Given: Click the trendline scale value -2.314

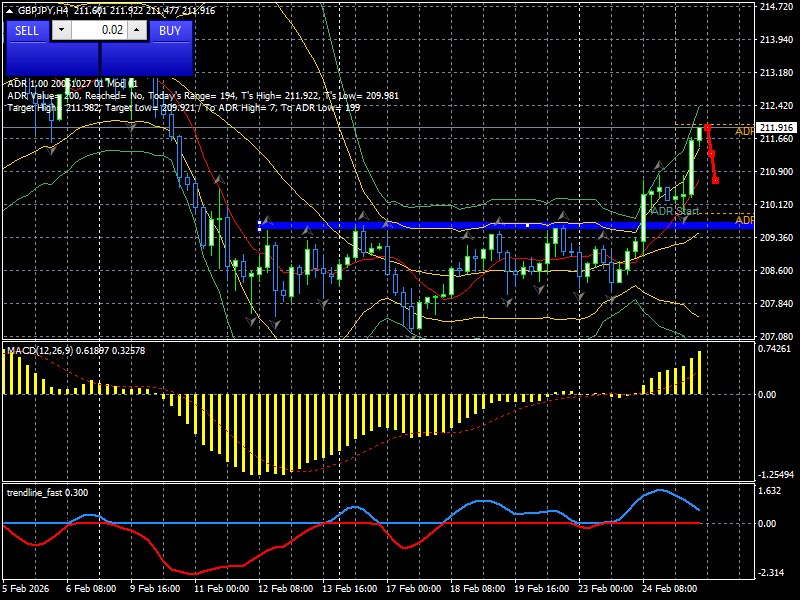Looking at the screenshot, I should point(771,573).
